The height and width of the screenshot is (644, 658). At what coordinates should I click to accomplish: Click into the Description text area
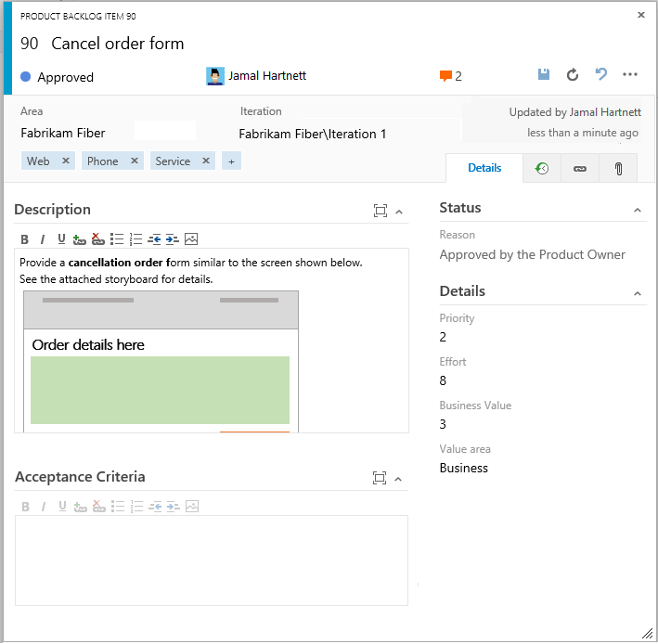tap(212, 341)
